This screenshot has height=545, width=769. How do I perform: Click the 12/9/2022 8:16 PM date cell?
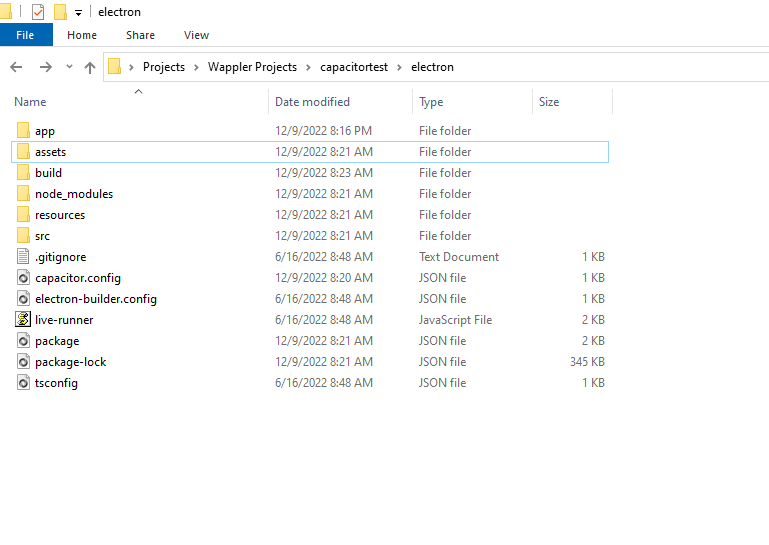coord(323,130)
